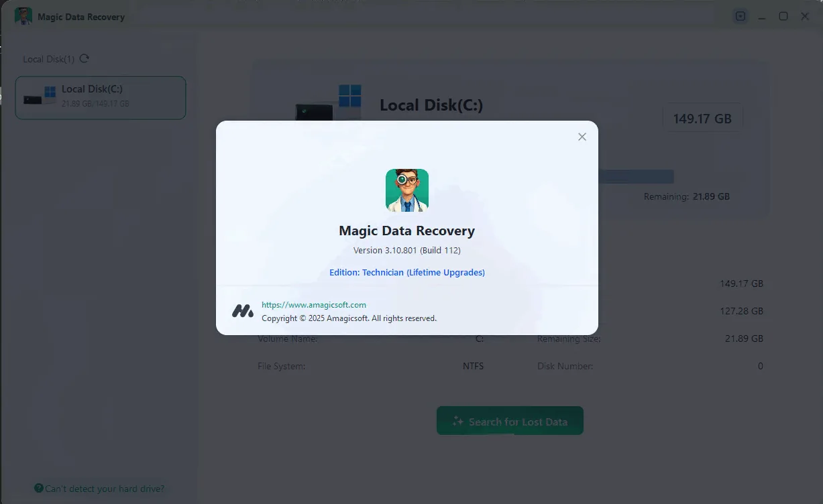This screenshot has height=504, width=823.
Task: Click the Edition: Technician (Lifetime Upgrades) link
Action: point(407,272)
